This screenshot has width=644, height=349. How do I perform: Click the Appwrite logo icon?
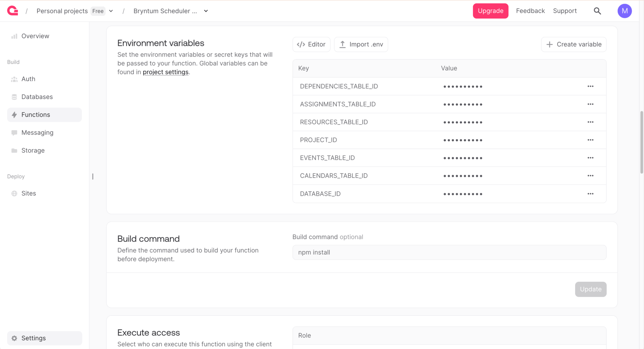13,11
